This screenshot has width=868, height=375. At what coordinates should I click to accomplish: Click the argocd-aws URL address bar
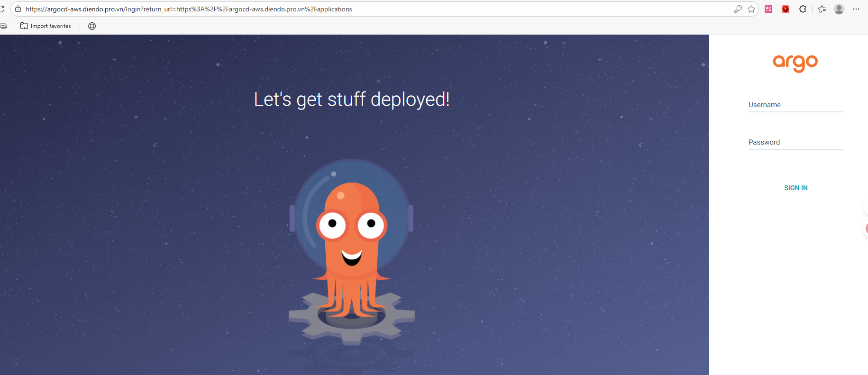point(332,9)
